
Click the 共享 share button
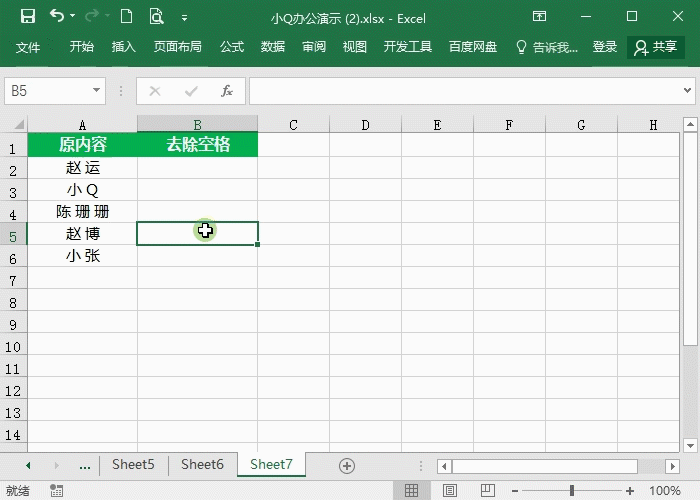click(656, 47)
